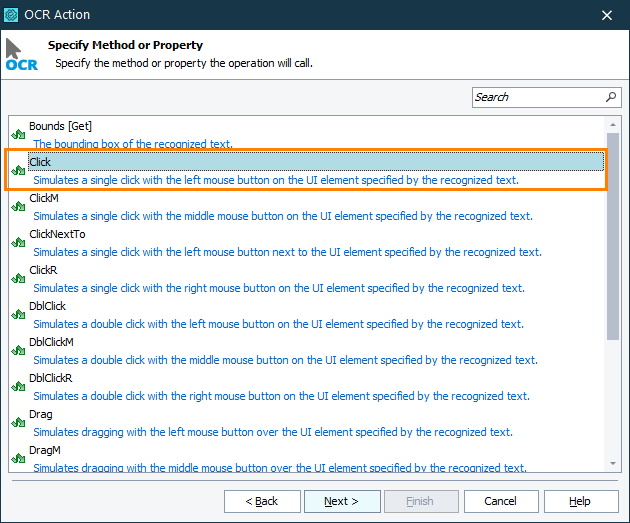Viewport: 630px width, 523px height.
Task: Click the icon next to ClickR
Action: click(x=18, y=278)
